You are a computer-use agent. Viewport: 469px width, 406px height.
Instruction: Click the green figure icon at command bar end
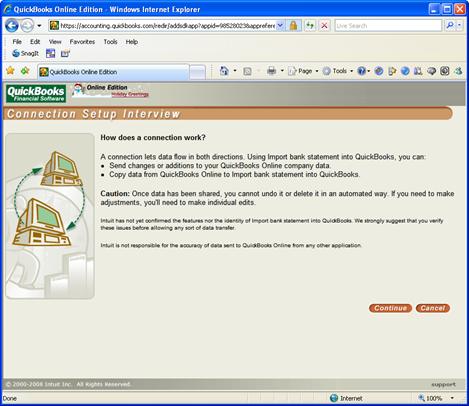(459, 71)
